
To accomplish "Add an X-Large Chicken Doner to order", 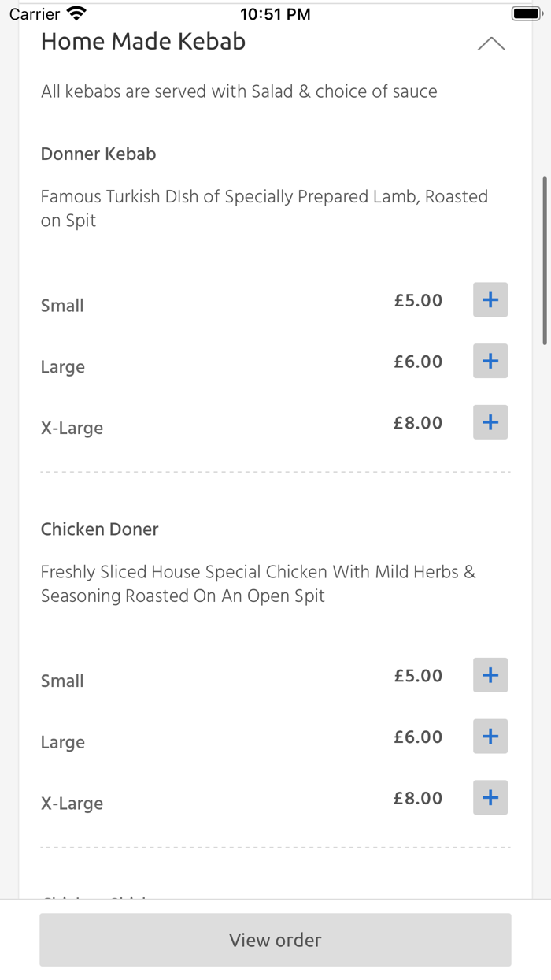I will click(490, 797).
